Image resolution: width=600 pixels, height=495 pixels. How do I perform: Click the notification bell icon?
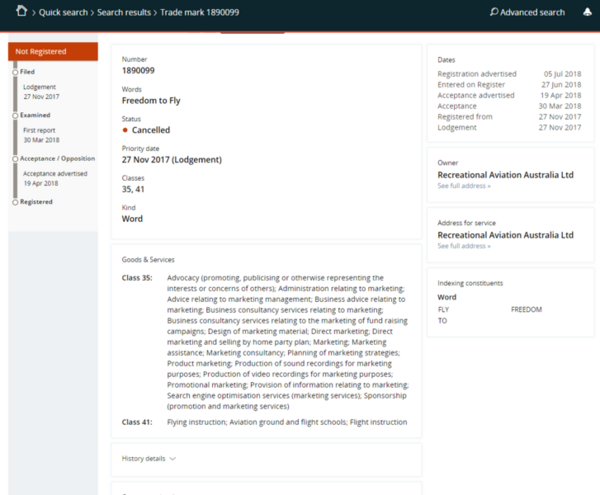tap(586, 12)
